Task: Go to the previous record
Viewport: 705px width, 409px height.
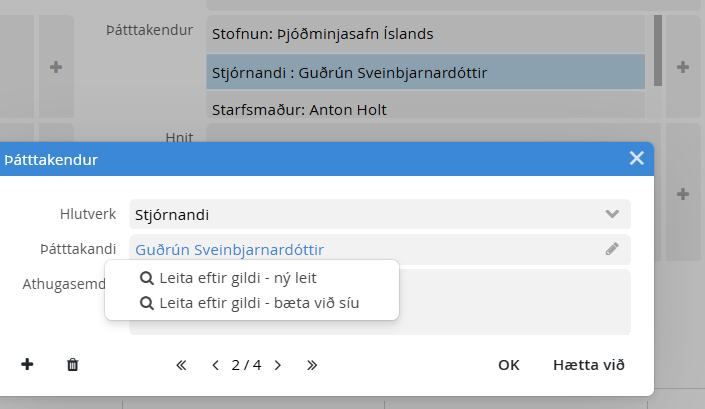Action: pyautogui.click(x=215, y=365)
